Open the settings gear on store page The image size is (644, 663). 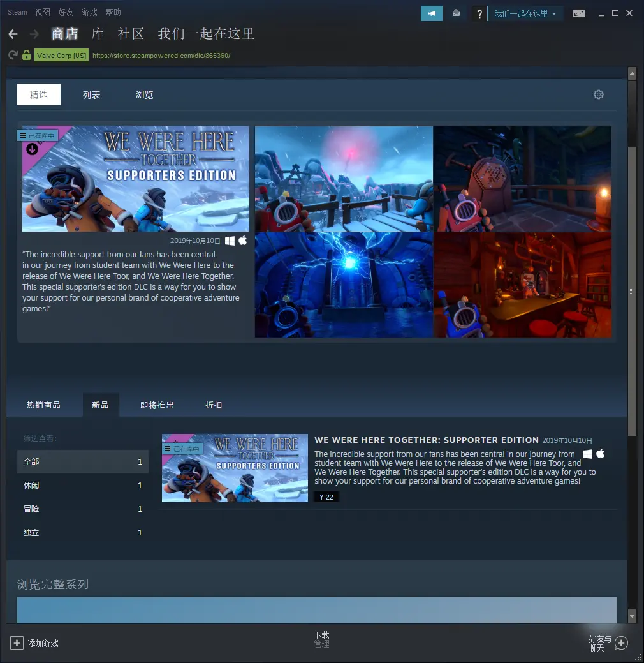click(x=598, y=94)
